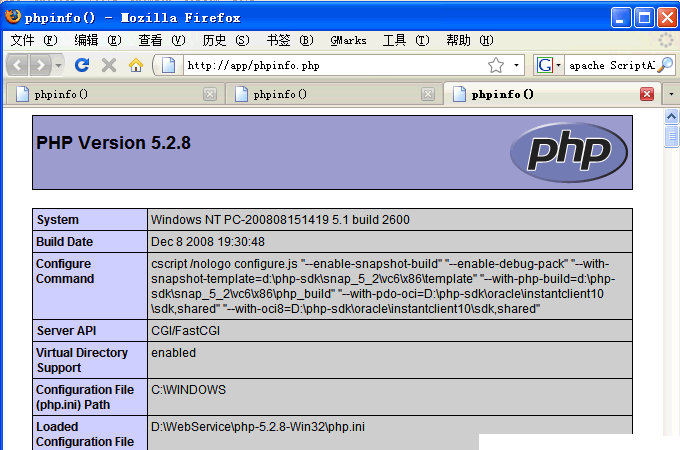Open the 文件 (F) menu
The image size is (680, 450).
[x=35, y=40]
